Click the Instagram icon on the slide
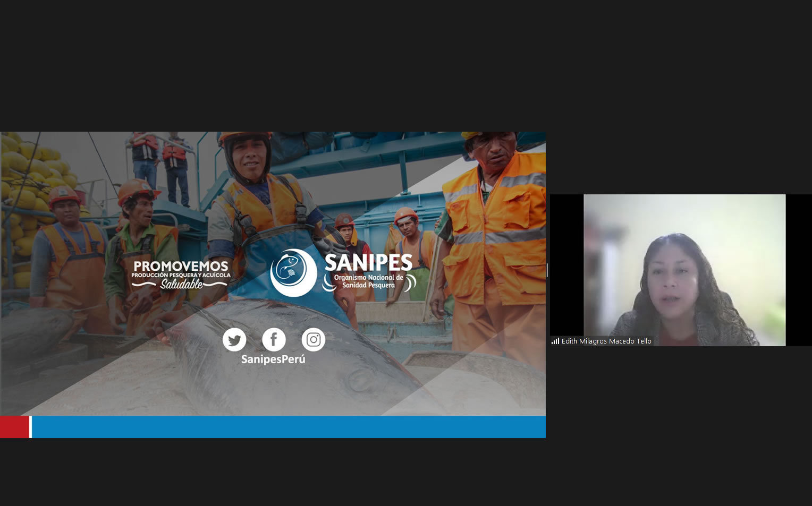The height and width of the screenshot is (506, 812). [314, 340]
